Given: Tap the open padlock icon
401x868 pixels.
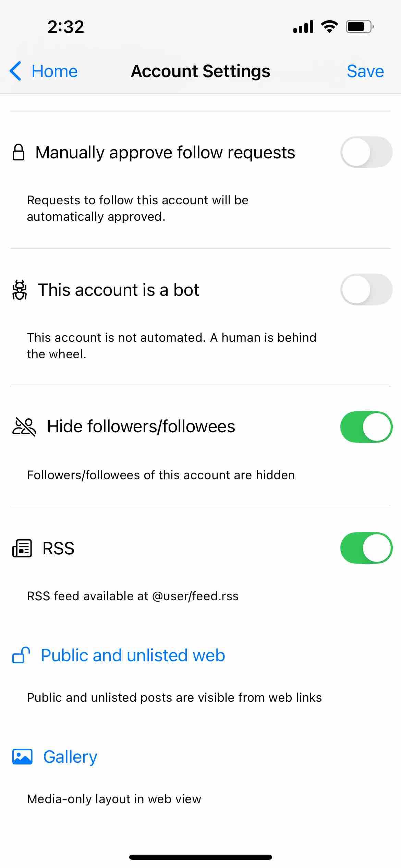Looking at the screenshot, I should 21,655.
